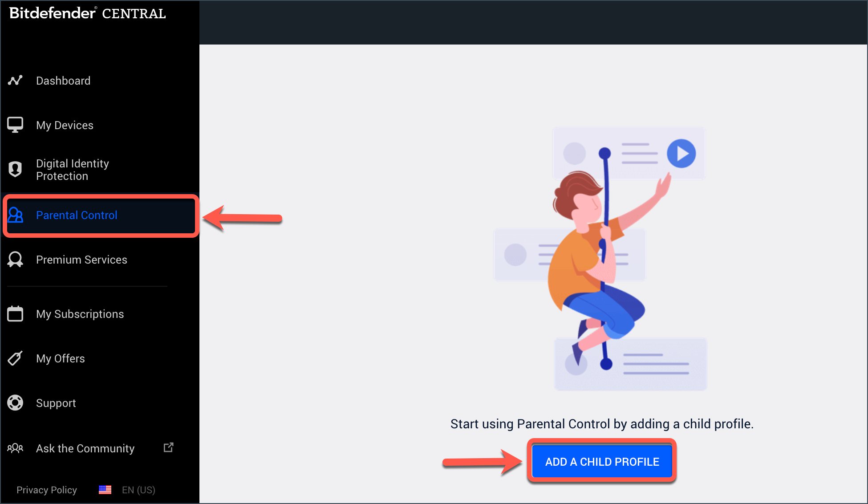Click the Dashboard navigation icon

pyautogui.click(x=15, y=80)
